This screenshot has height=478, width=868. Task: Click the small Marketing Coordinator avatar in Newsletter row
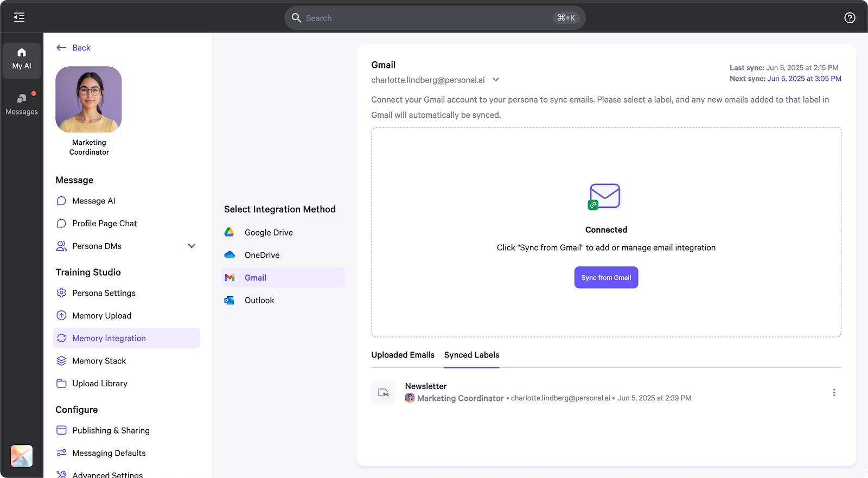tap(410, 398)
